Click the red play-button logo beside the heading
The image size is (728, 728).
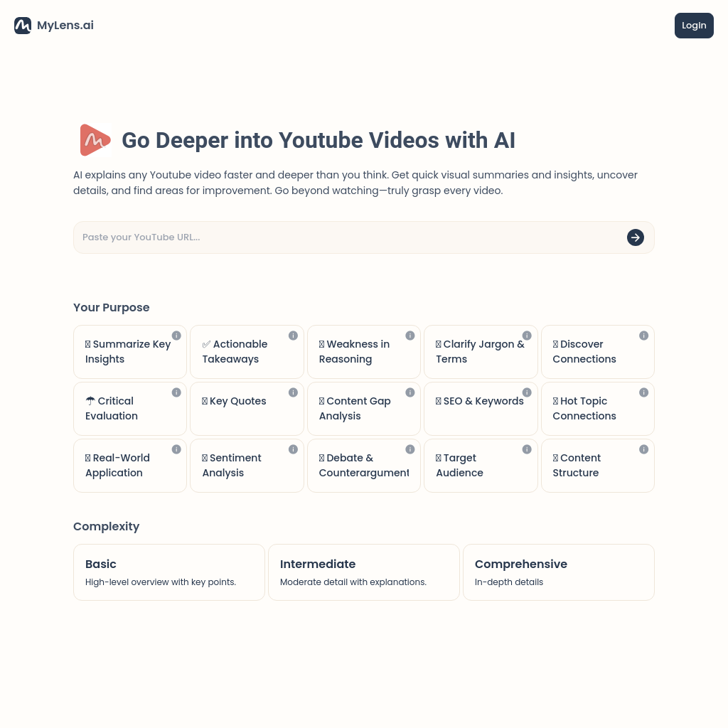tap(95, 140)
